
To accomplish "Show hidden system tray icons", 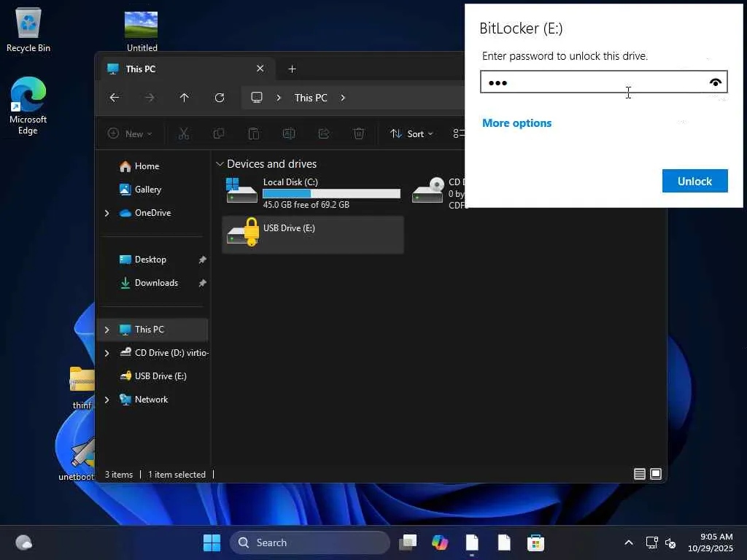I will (628, 542).
